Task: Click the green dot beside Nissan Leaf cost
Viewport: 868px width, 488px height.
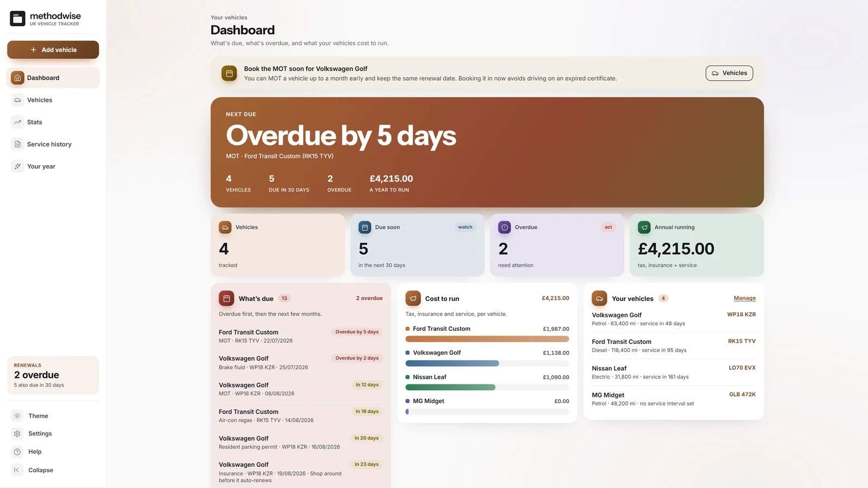Action: click(407, 377)
